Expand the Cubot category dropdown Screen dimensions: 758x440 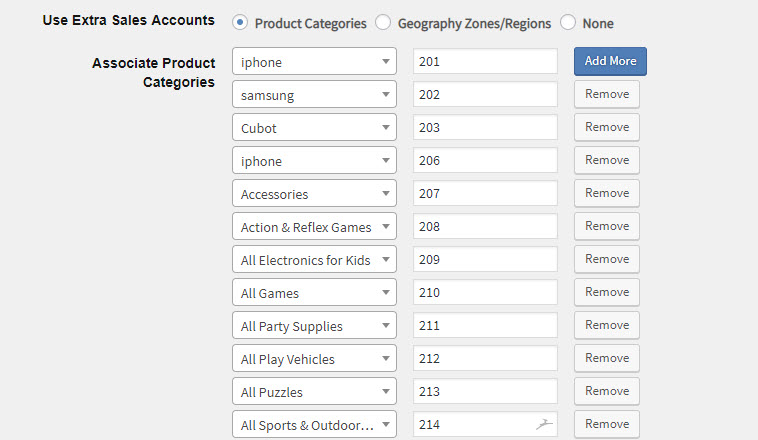[x=314, y=127]
